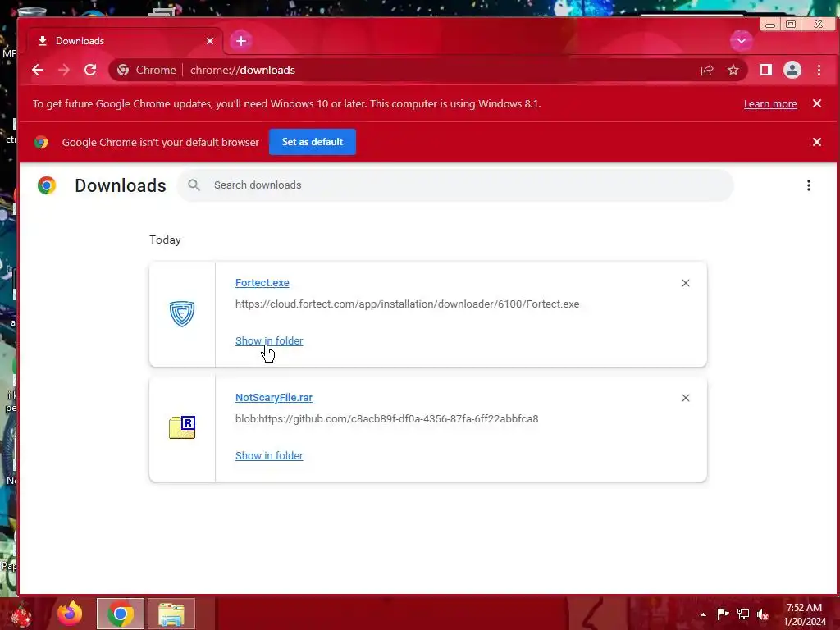Click the Chrome logo beside Downloads heading
This screenshot has height=630, width=840.
tap(47, 185)
